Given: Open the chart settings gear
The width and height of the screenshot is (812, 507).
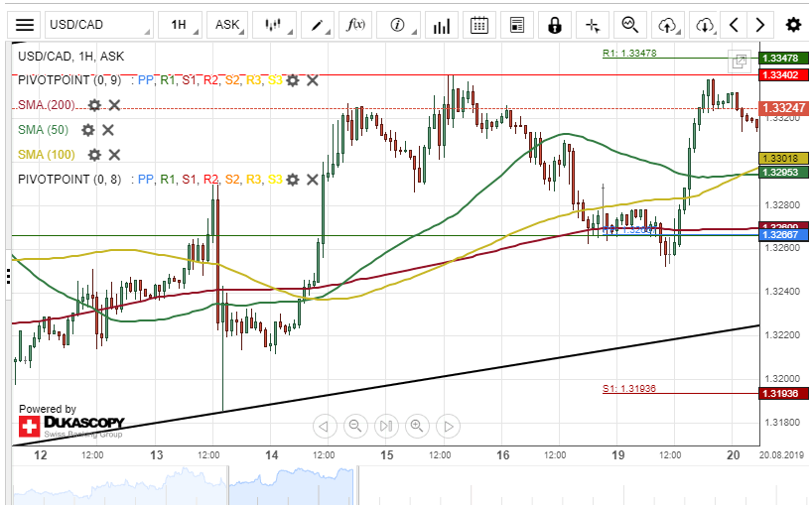Looking at the screenshot, I should (793, 25).
